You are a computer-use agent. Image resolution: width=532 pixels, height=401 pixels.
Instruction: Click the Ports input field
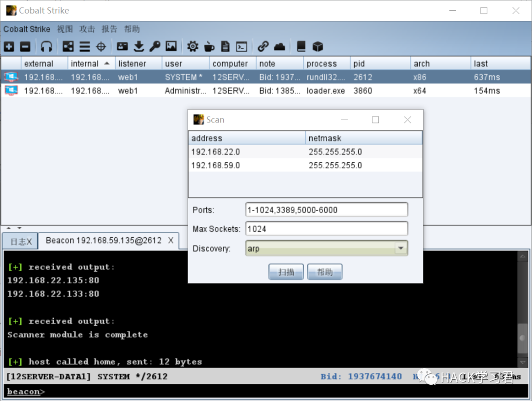[x=327, y=210]
